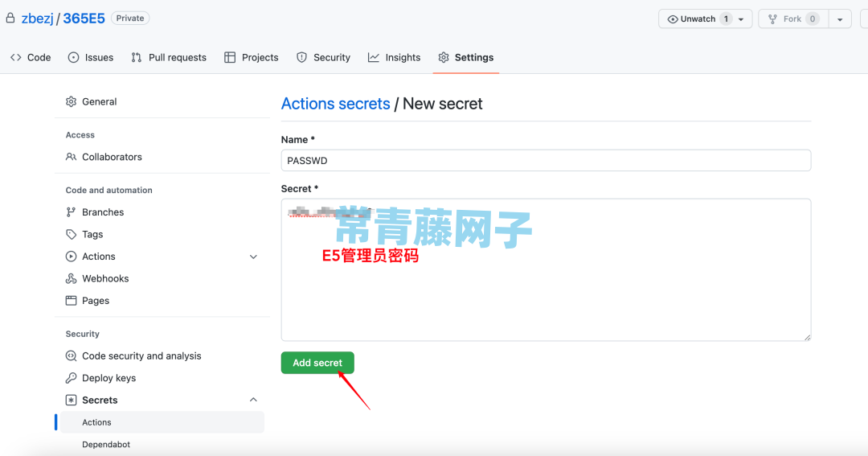Expand the Actions sidebar section chevron
868x456 pixels.
point(253,257)
